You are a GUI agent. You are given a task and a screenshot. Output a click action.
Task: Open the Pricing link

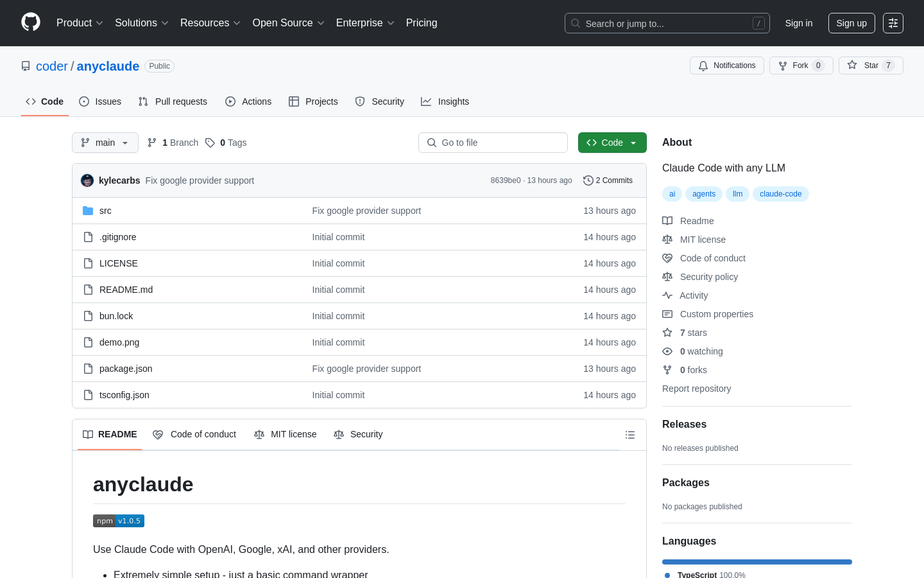coord(422,23)
